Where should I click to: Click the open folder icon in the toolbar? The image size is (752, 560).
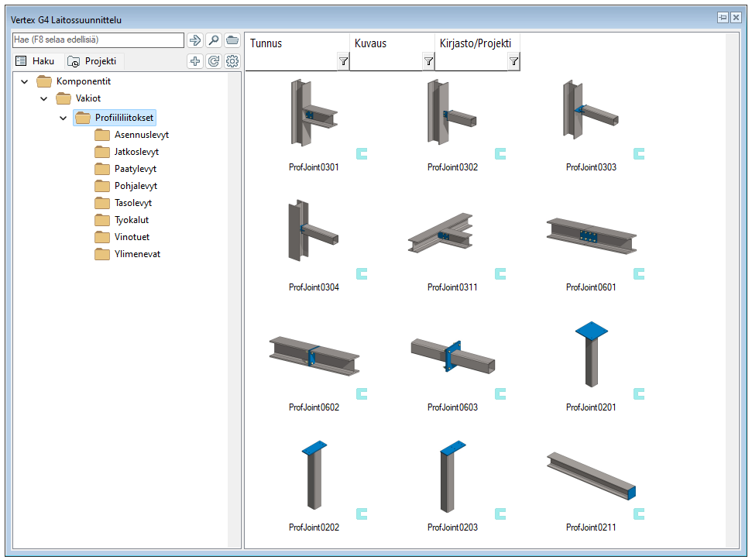[232, 40]
